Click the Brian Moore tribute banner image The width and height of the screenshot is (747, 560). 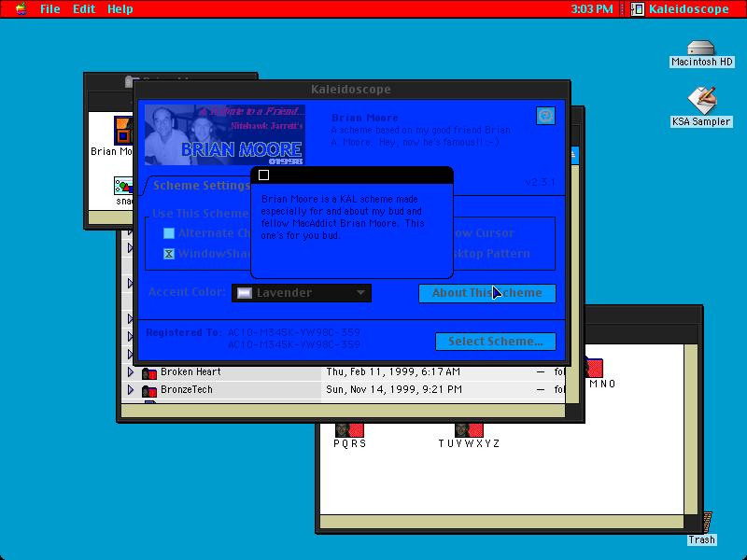point(225,134)
